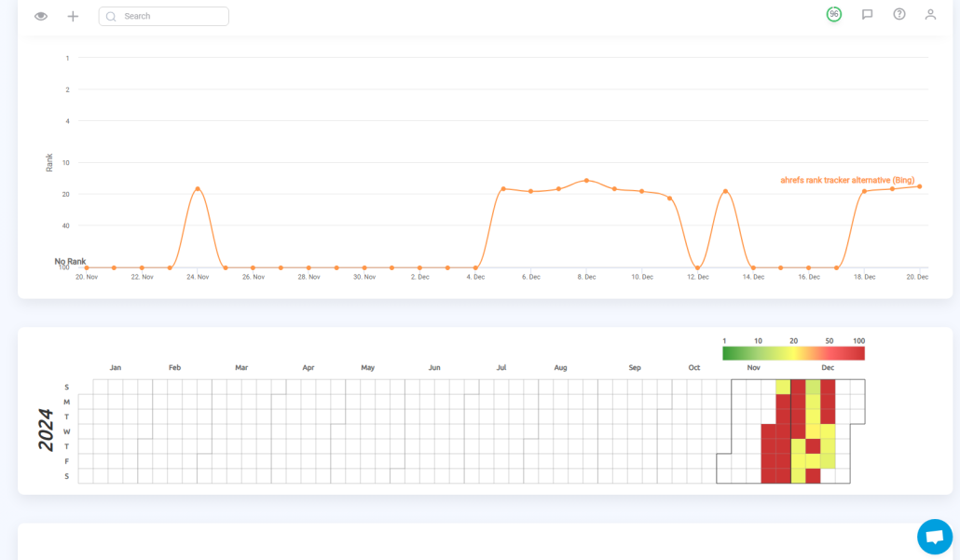Viewport: 960px width, 560px height.
Task: Toggle the eye visibility icon in top bar
Action: click(x=41, y=16)
